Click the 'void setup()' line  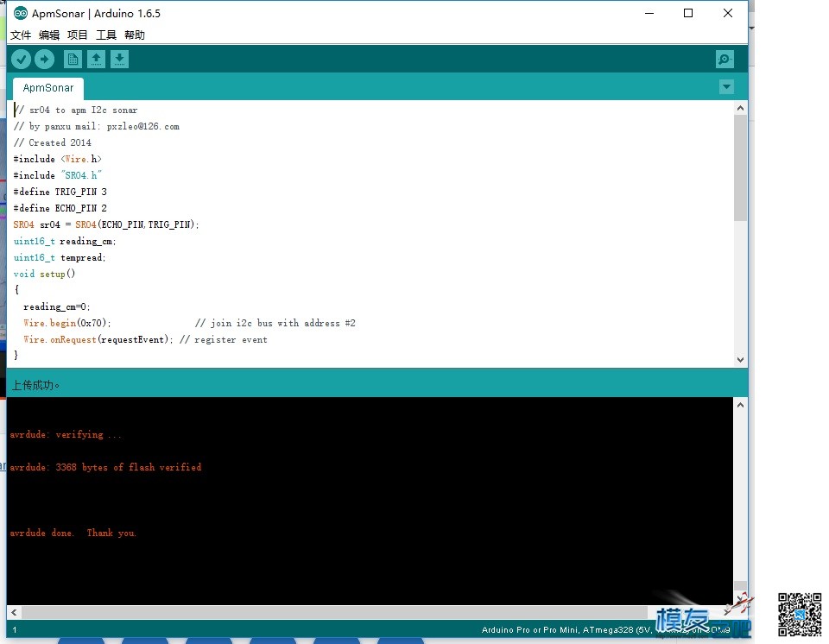coord(44,274)
